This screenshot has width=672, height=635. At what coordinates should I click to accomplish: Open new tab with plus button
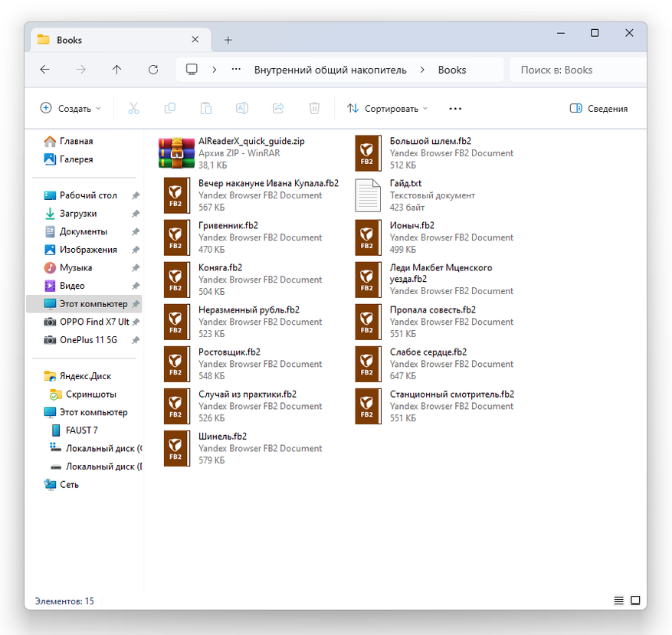[228, 40]
